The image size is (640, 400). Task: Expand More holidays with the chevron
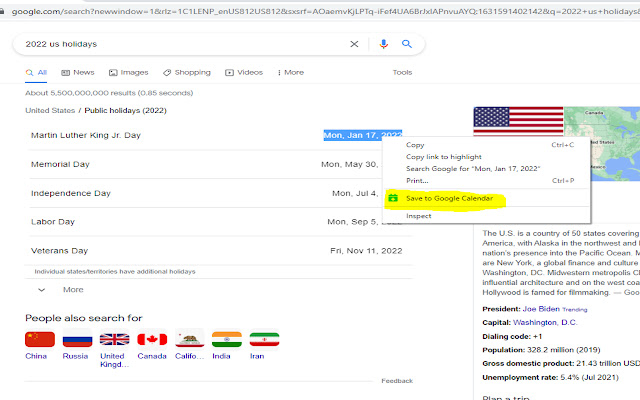pyautogui.click(x=41, y=290)
